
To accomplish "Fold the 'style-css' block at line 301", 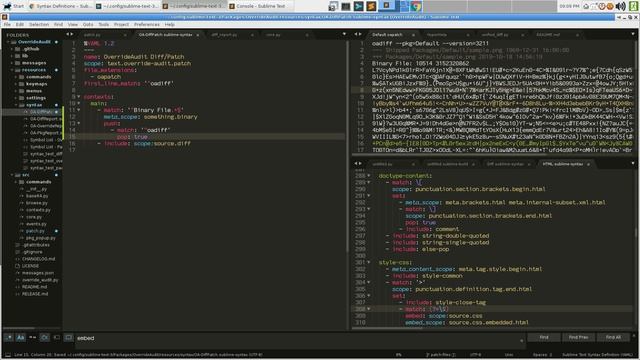I will click(369, 262).
